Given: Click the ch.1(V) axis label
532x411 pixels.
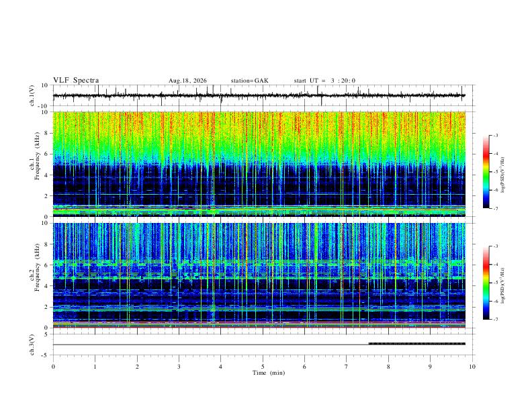Looking at the screenshot, I should 32,95.
